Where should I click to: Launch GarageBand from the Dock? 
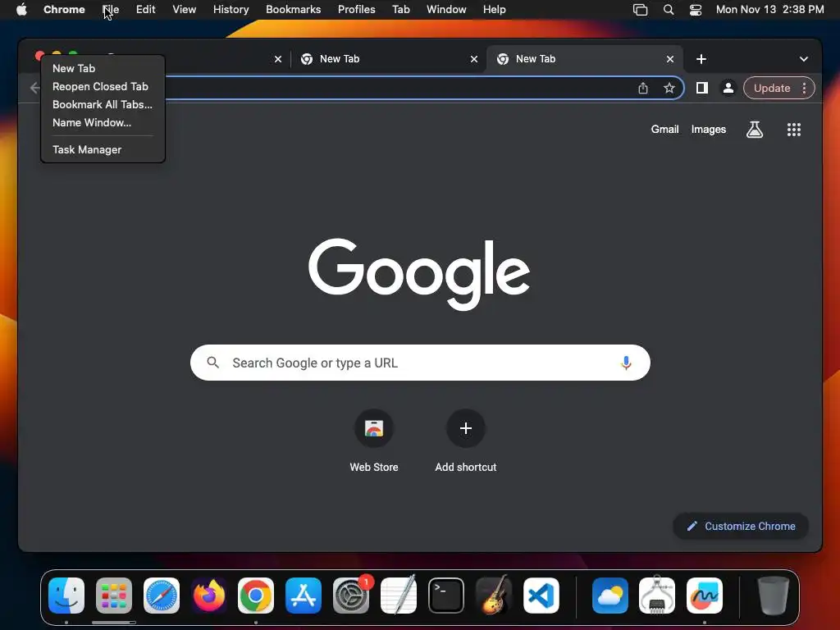(x=493, y=596)
